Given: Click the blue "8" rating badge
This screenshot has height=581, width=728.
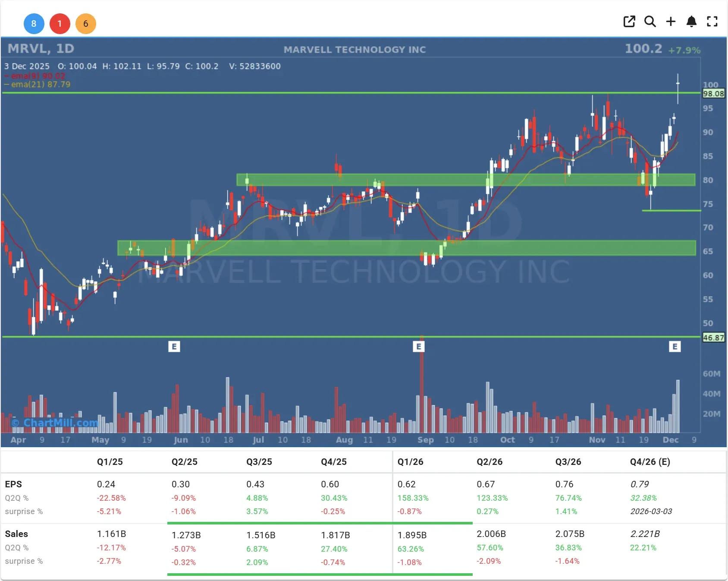Looking at the screenshot, I should pyautogui.click(x=34, y=24).
